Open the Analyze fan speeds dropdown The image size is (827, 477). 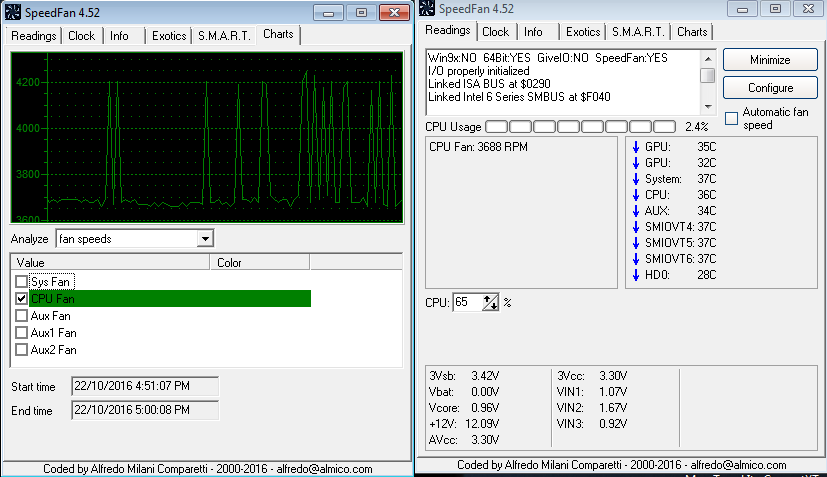pyautogui.click(x=205, y=239)
